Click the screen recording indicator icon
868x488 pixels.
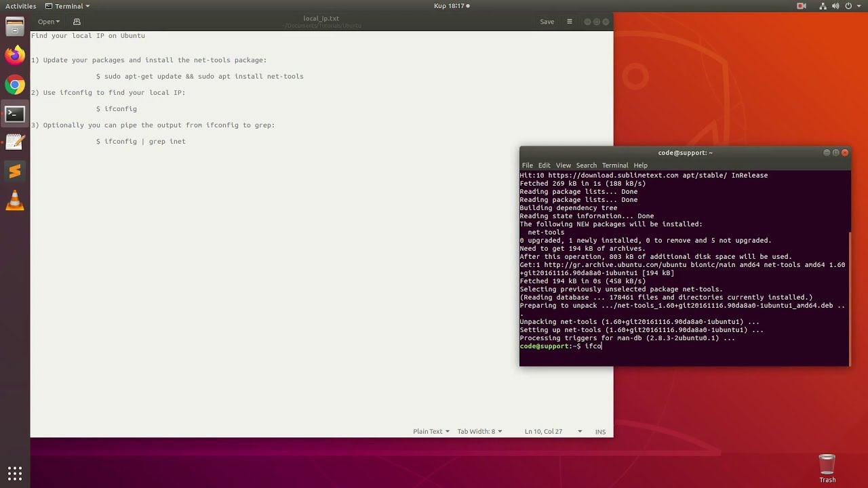(802, 6)
